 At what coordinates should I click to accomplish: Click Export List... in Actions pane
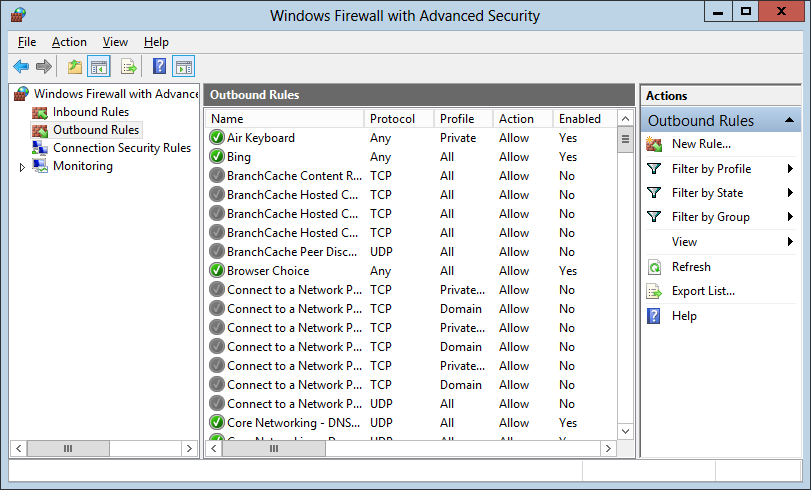coord(703,291)
